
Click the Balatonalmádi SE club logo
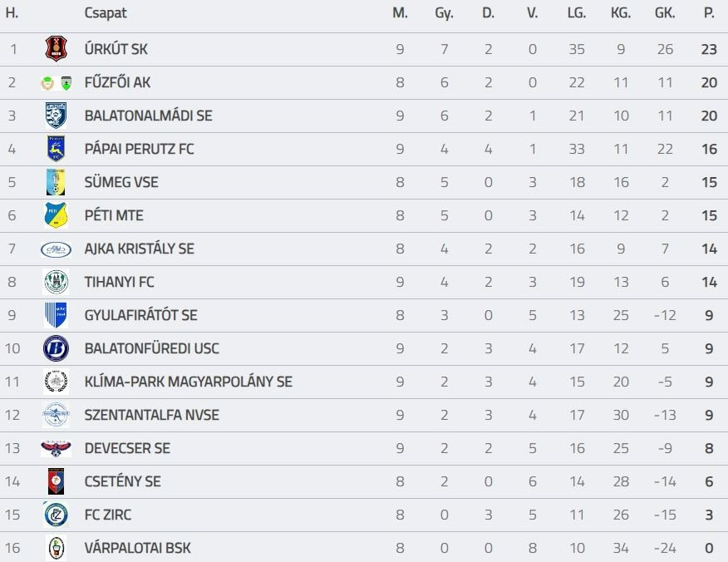click(x=56, y=116)
